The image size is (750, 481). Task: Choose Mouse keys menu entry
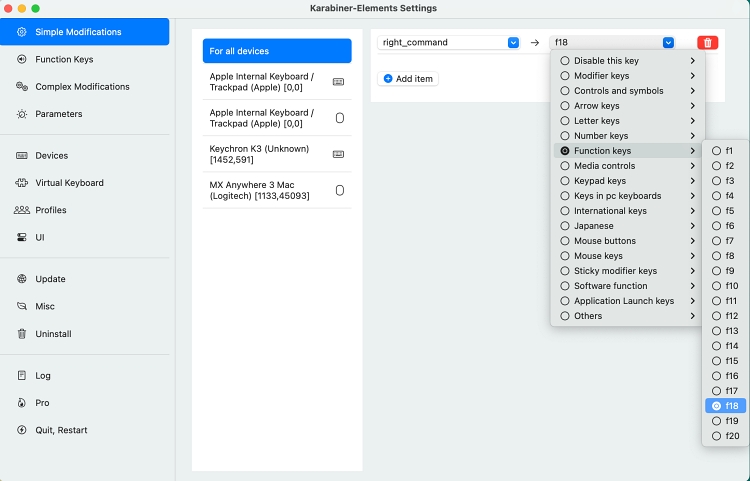pos(627,256)
